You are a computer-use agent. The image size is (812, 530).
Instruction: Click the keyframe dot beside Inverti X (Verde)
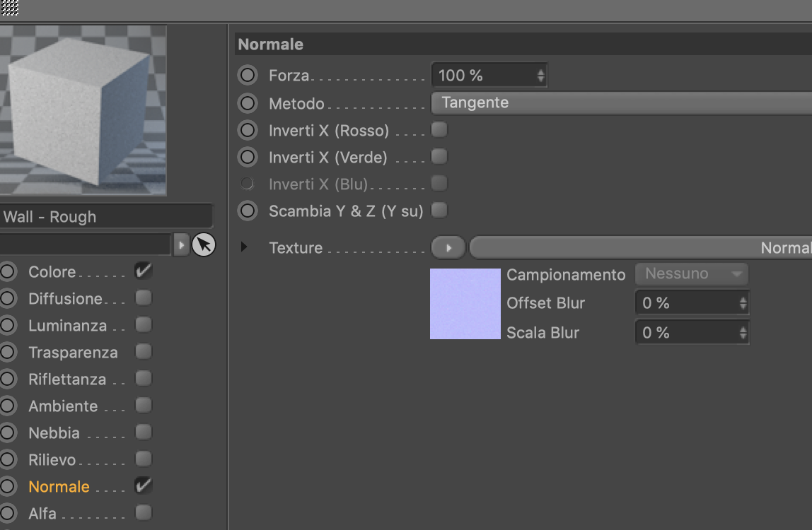[248, 157]
